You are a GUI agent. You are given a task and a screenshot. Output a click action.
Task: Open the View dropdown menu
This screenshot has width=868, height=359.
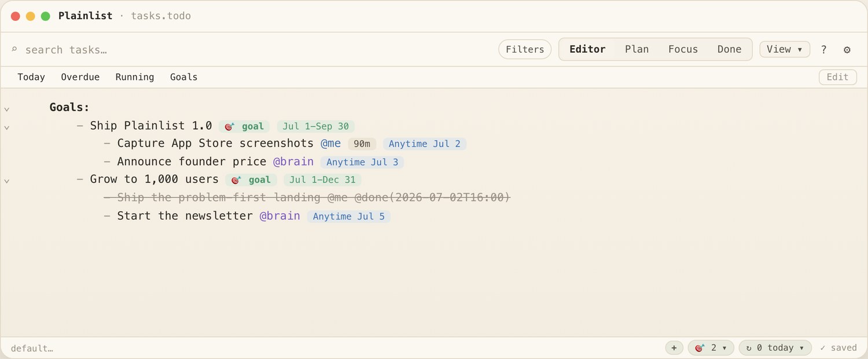pyautogui.click(x=785, y=49)
